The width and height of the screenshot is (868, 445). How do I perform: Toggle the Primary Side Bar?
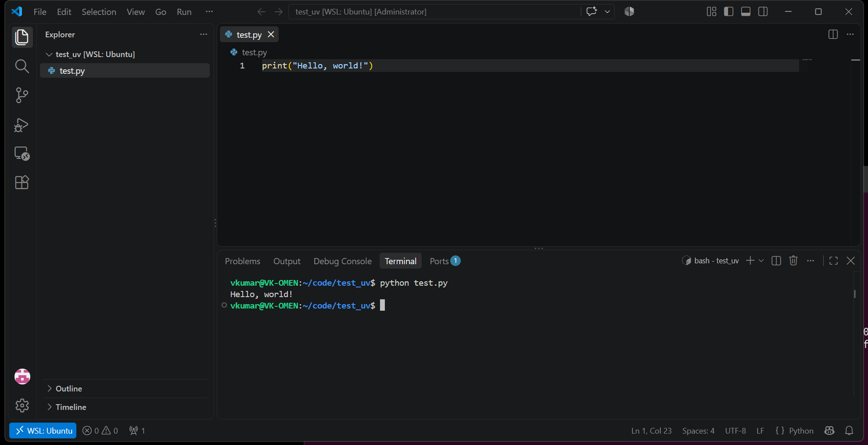[x=728, y=12]
